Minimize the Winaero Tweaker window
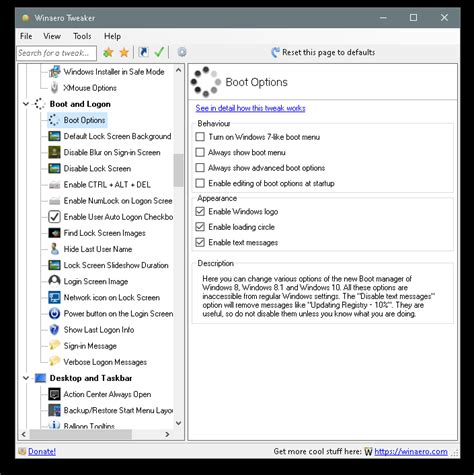 pos(383,18)
